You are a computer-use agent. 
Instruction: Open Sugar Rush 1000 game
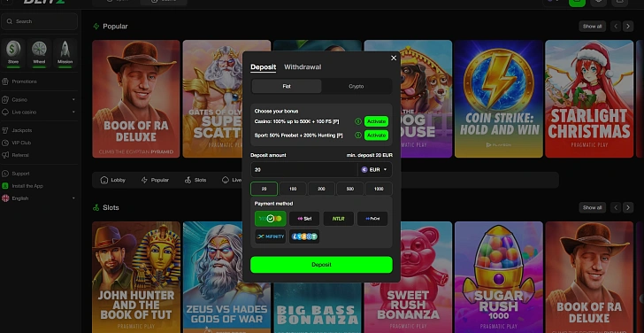pos(499,277)
